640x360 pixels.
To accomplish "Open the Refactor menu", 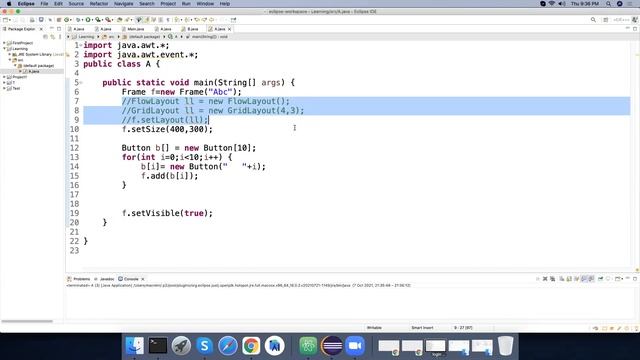I will [99, 4].
